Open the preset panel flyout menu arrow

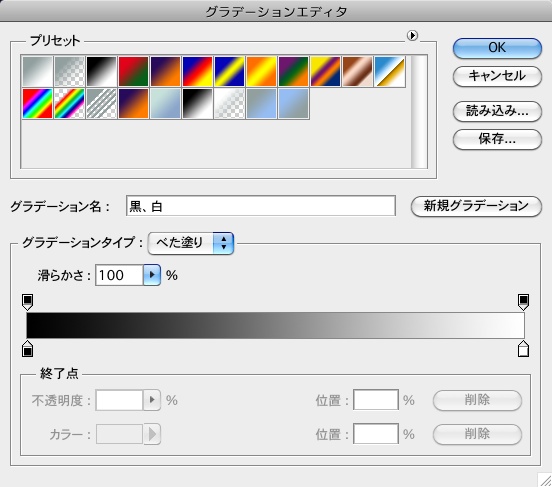pos(412,36)
